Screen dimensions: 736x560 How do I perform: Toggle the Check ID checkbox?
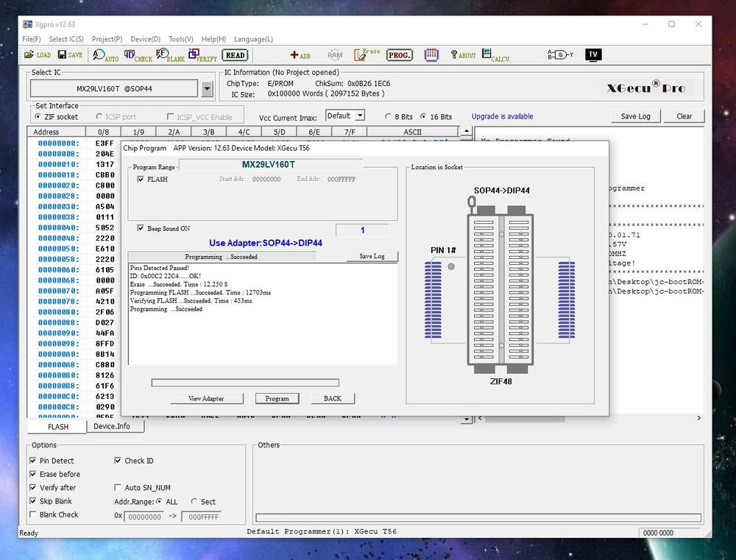[118, 461]
